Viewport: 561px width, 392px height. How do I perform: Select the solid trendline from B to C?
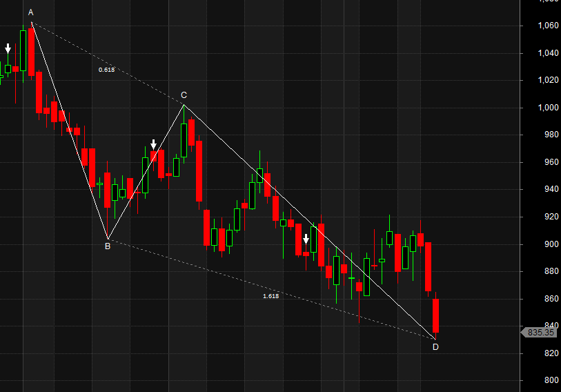pyautogui.click(x=146, y=171)
